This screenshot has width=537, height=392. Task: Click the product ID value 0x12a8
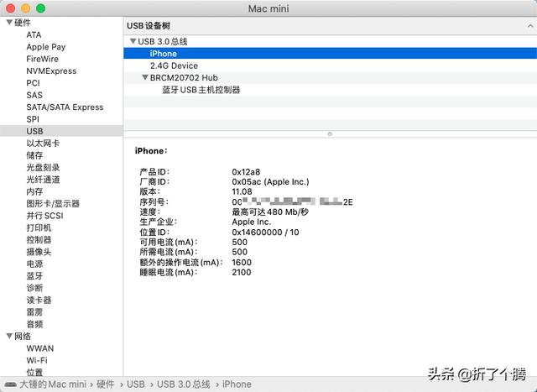click(246, 172)
